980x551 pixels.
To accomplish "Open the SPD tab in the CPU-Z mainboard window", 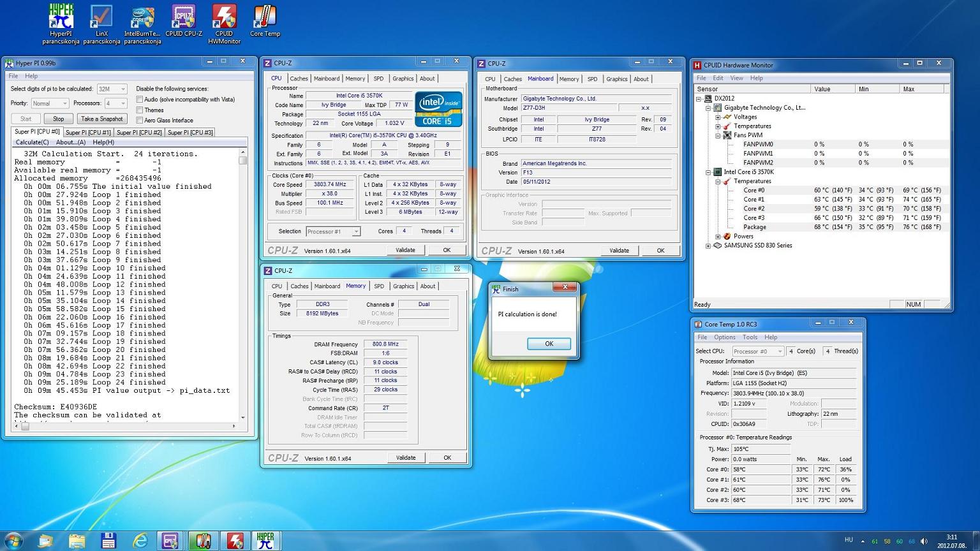I will pyautogui.click(x=592, y=80).
